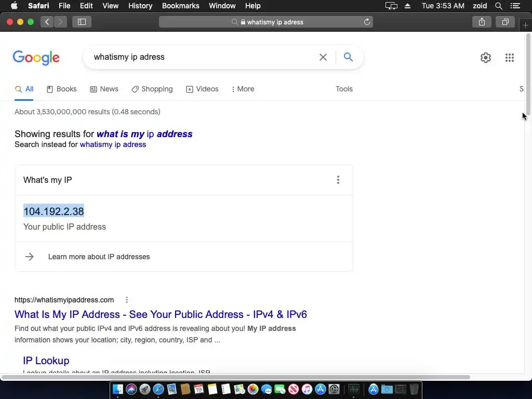Viewport: 532px width, 399px height.
Task: Open the Safari Share button
Action: pos(482,22)
